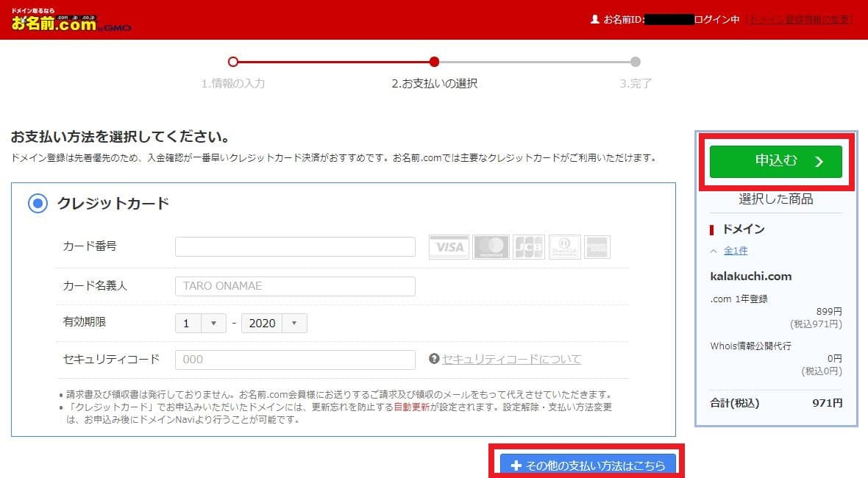
Task: Click the American Express card icon
Action: click(597, 247)
